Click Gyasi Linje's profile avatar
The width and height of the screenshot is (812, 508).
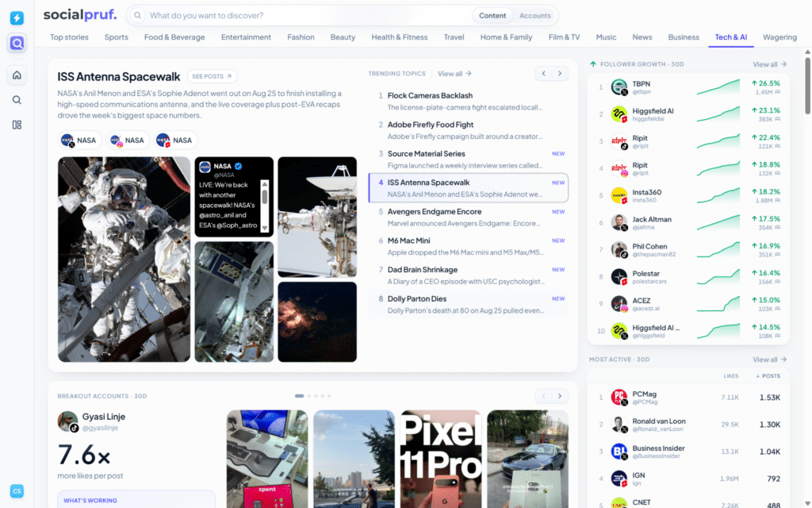click(67, 421)
